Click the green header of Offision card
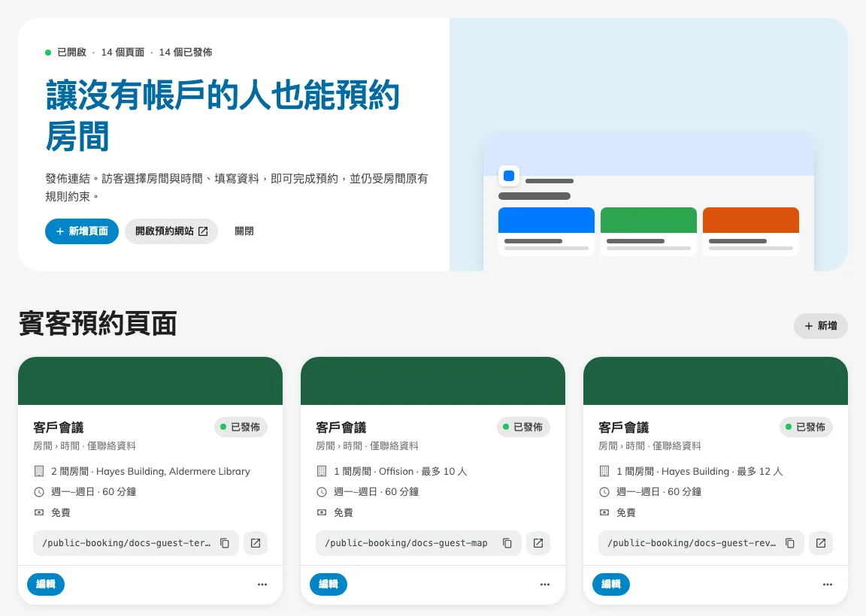 coord(433,381)
